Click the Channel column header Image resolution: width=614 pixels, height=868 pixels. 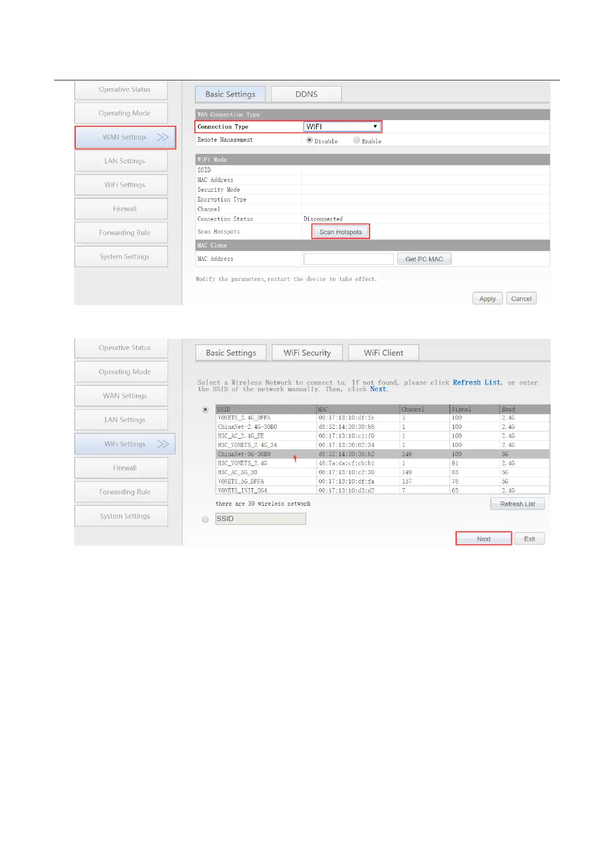click(425, 409)
